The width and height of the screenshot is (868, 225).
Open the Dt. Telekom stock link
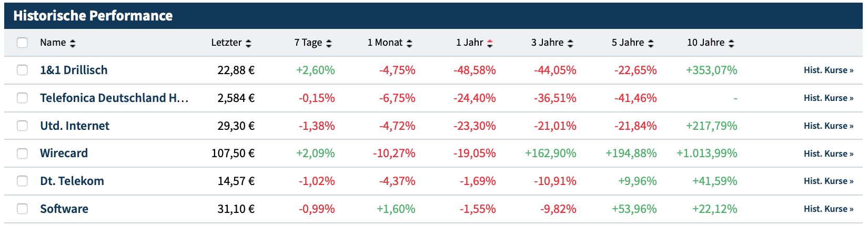click(72, 181)
